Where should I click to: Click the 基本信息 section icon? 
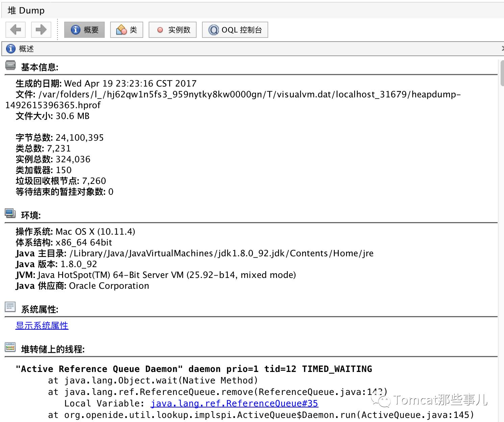[10, 65]
